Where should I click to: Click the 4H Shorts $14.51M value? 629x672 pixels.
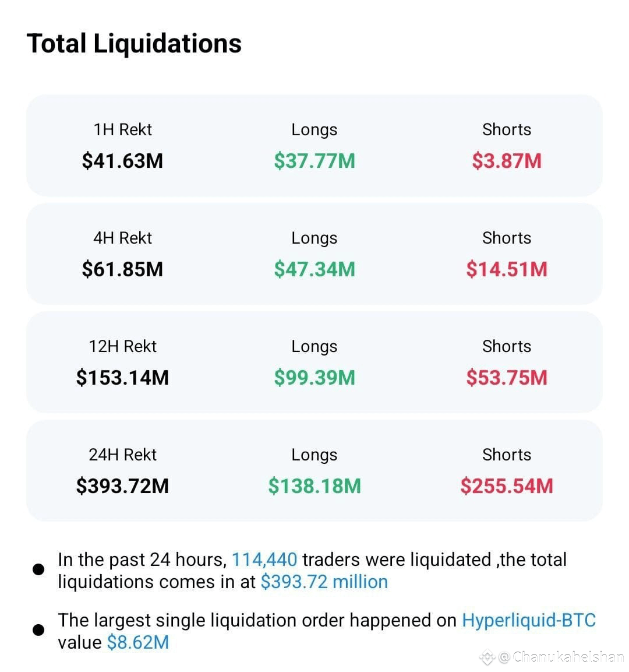click(507, 269)
